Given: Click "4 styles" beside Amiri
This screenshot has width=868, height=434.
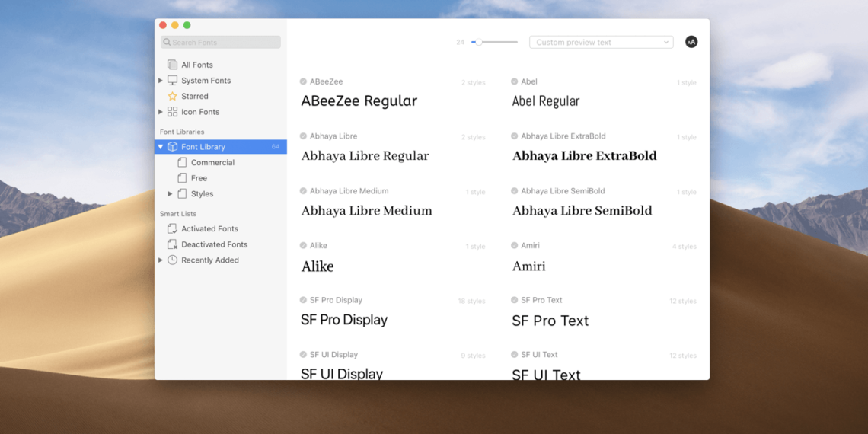Looking at the screenshot, I should 685,247.
